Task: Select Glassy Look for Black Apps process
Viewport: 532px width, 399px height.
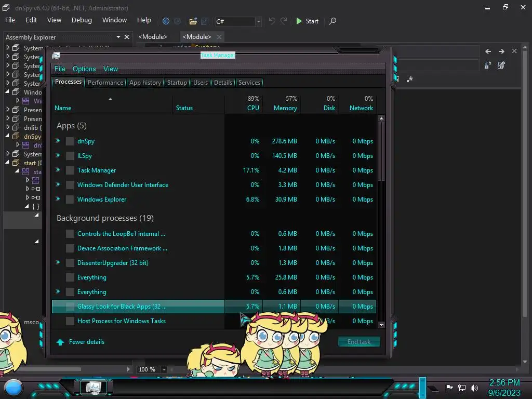Action: point(214,307)
